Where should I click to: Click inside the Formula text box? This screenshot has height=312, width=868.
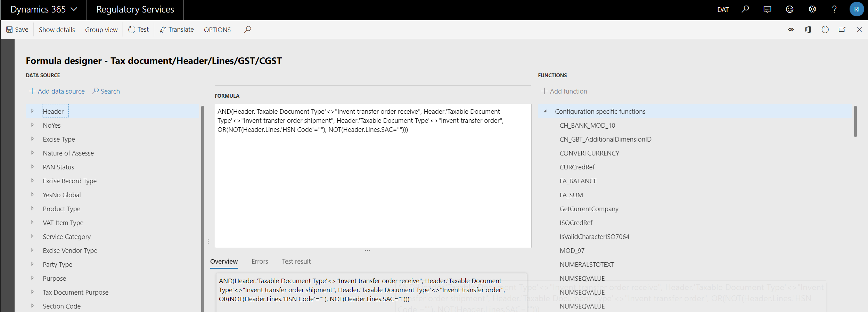[x=373, y=176]
